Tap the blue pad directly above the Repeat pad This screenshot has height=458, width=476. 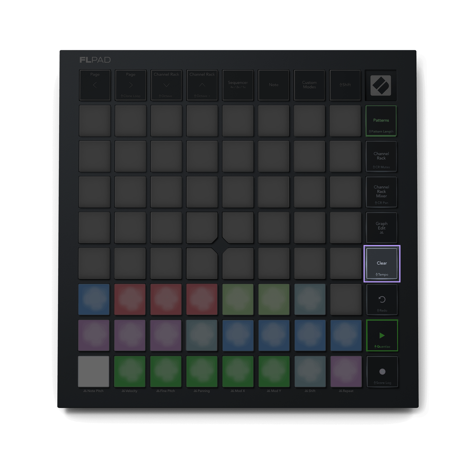click(346, 335)
